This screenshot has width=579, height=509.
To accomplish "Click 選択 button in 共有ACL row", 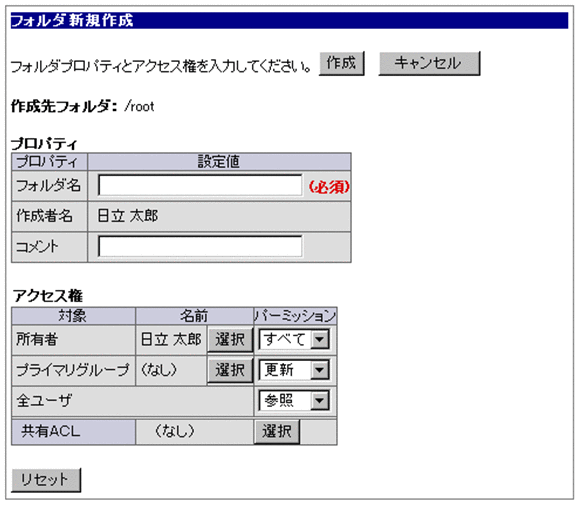I will (x=277, y=431).
